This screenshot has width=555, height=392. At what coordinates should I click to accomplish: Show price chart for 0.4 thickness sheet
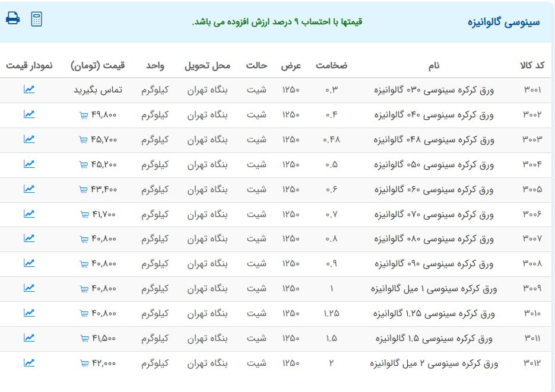click(x=29, y=114)
